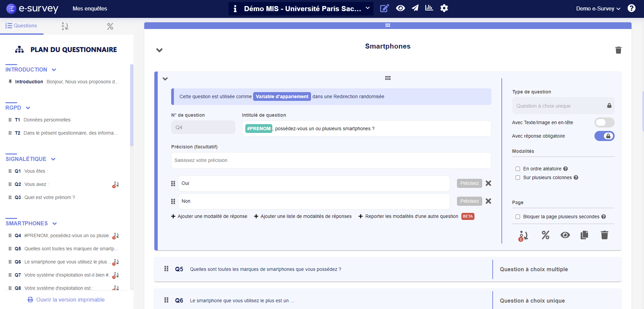644x309 pixels.
Task: View results using the bar chart icon
Action: 429,8
